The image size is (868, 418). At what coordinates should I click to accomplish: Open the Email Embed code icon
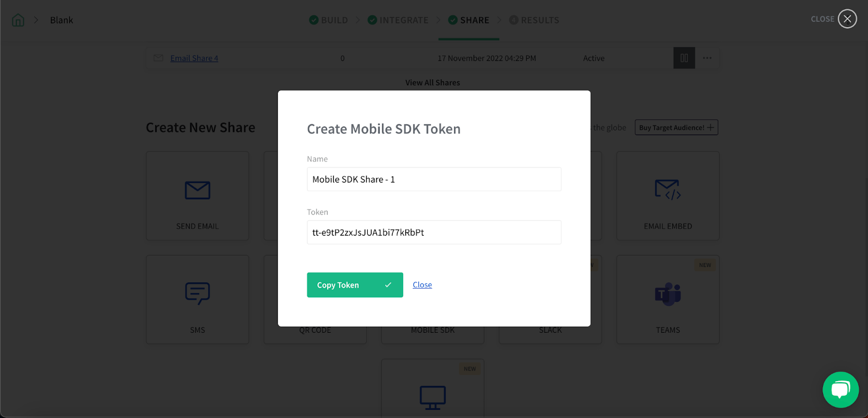pos(668,190)
